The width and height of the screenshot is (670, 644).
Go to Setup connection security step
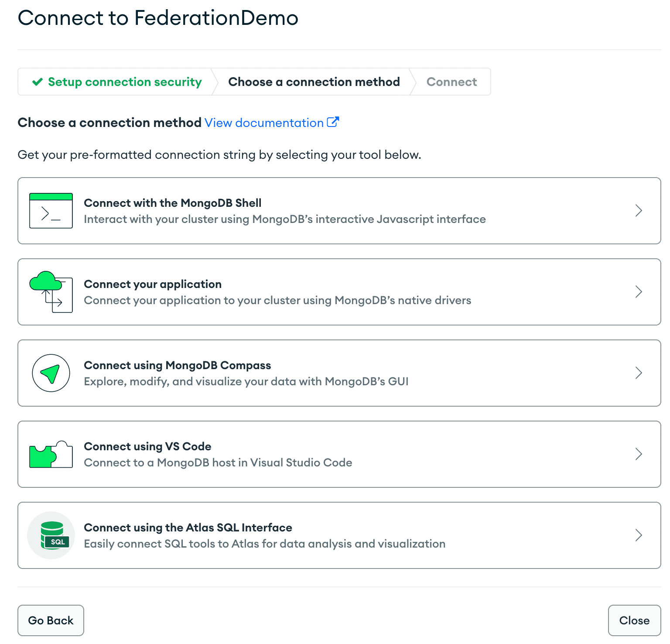pyautogui.click(x=125, y=82)
